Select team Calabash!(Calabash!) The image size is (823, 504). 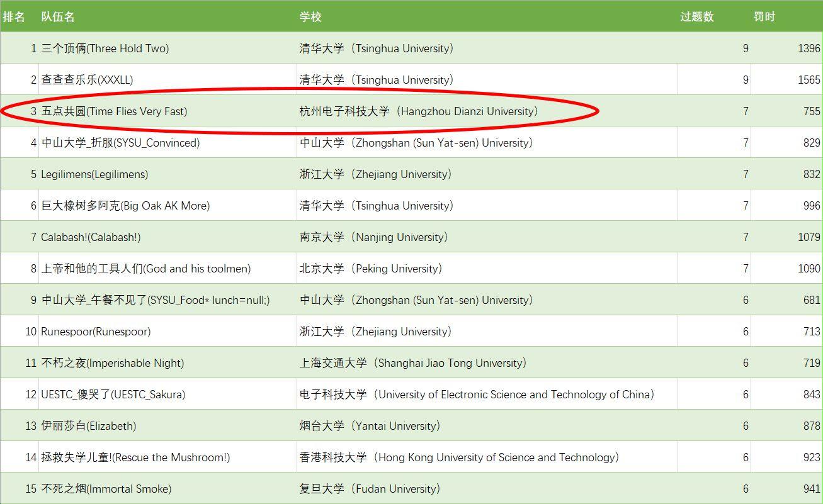point(91,237)
